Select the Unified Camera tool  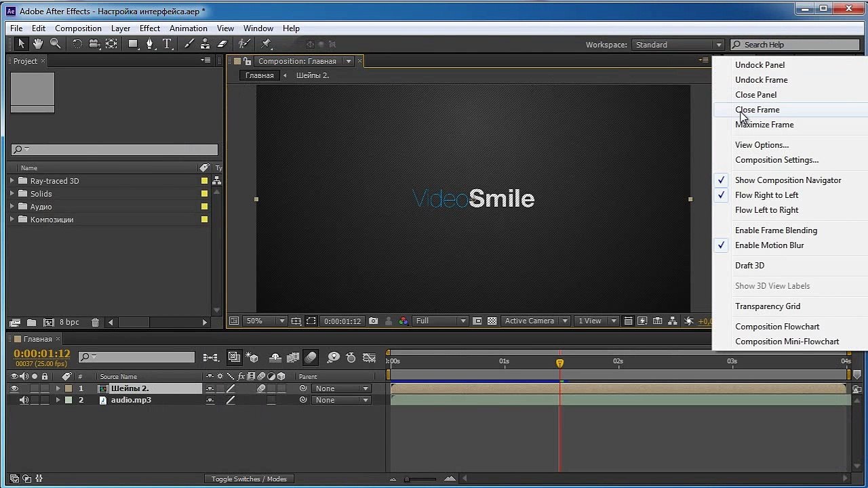(94, 44)
